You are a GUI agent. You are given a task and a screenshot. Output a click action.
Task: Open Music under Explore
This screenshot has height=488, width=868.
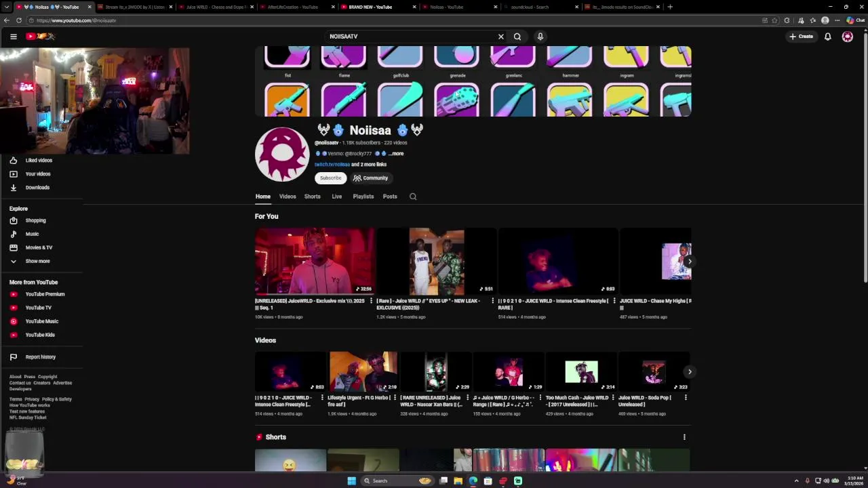pyautogui.click(x=33, y=234)
